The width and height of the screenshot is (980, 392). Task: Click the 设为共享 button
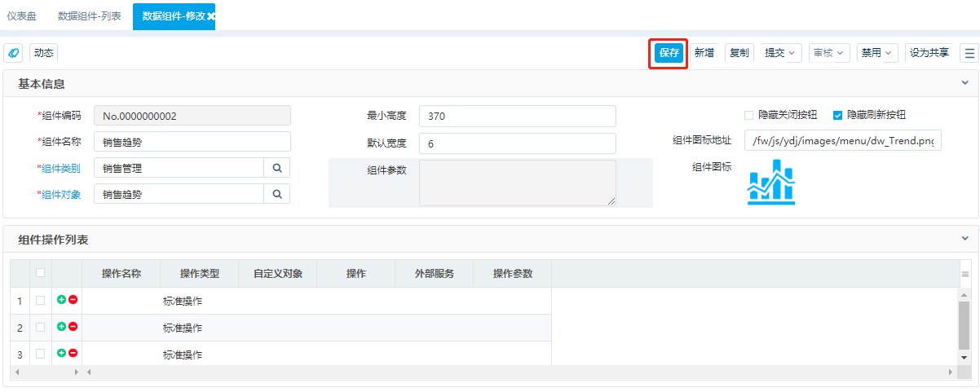[929, 53]
